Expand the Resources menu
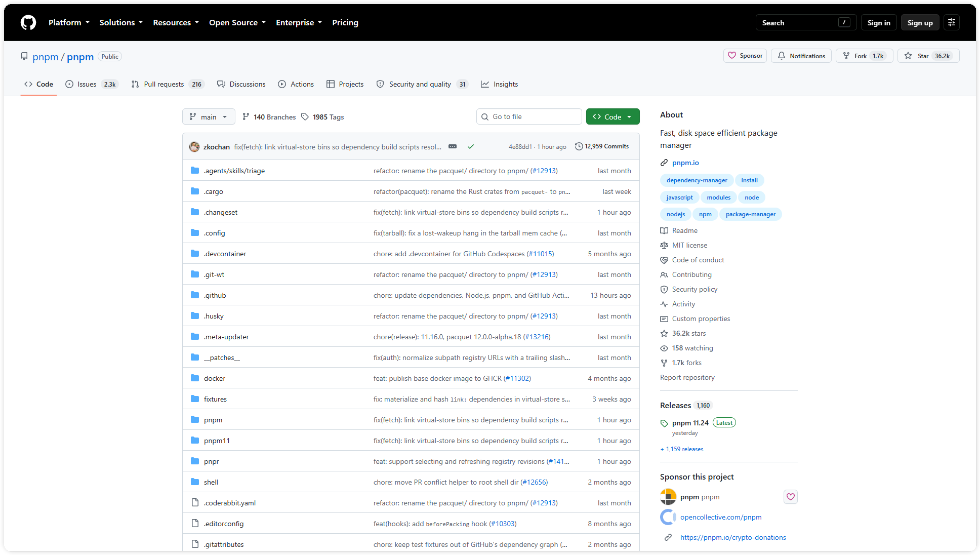Image resolution: width=980 pixels, height=555 pixels. click(x=176, y=22)
